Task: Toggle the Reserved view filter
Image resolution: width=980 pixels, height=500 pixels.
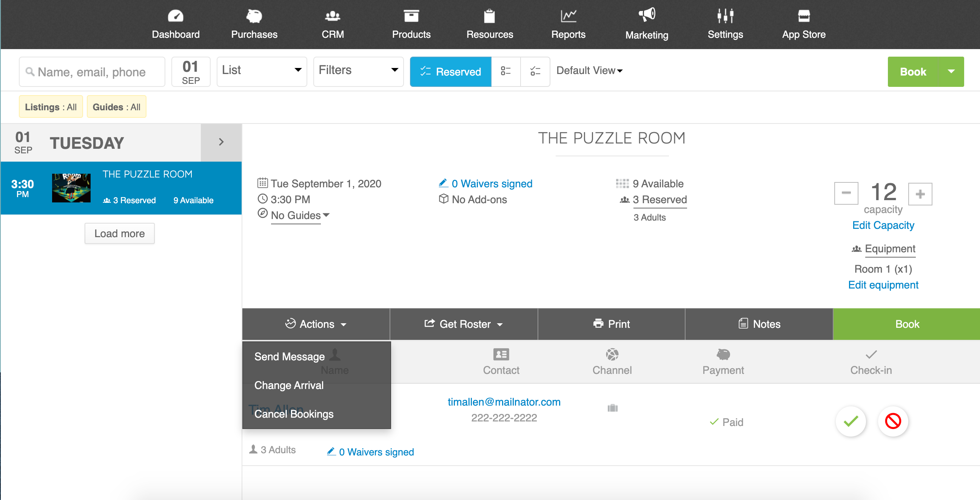Action: [x=450, y=71]
